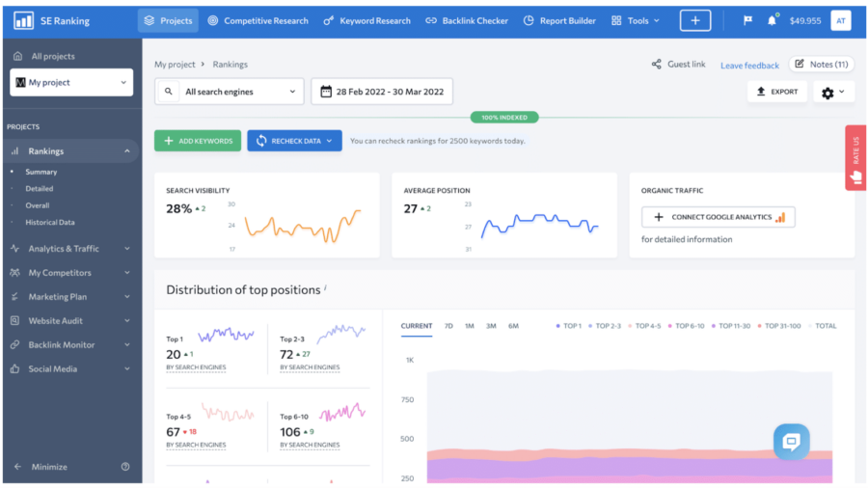Switch chart to 3M range
This screenshot has height=488, width=868.
(x=491, y=326)
